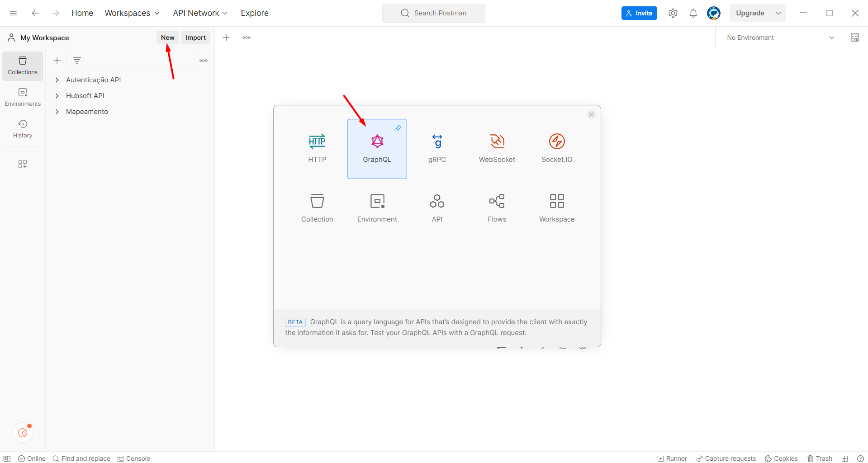Open the settings gear icon
Screen dimensions: 868x463
[673, 13]
